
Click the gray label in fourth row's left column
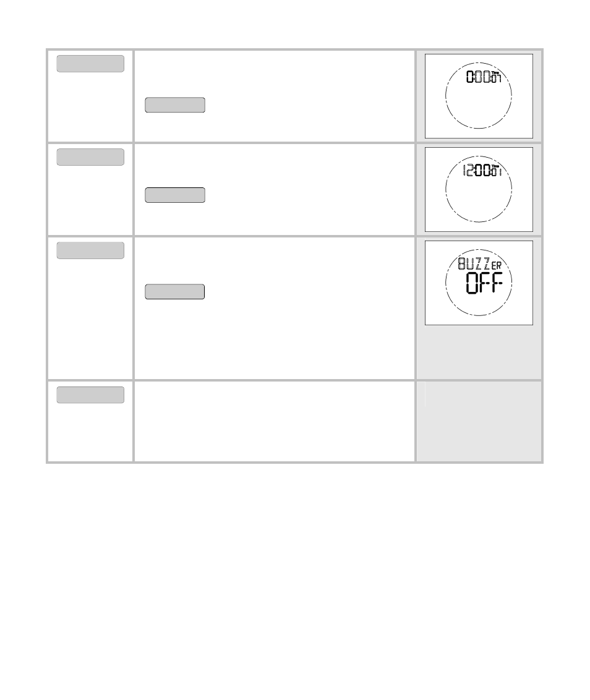pos(90,395)
